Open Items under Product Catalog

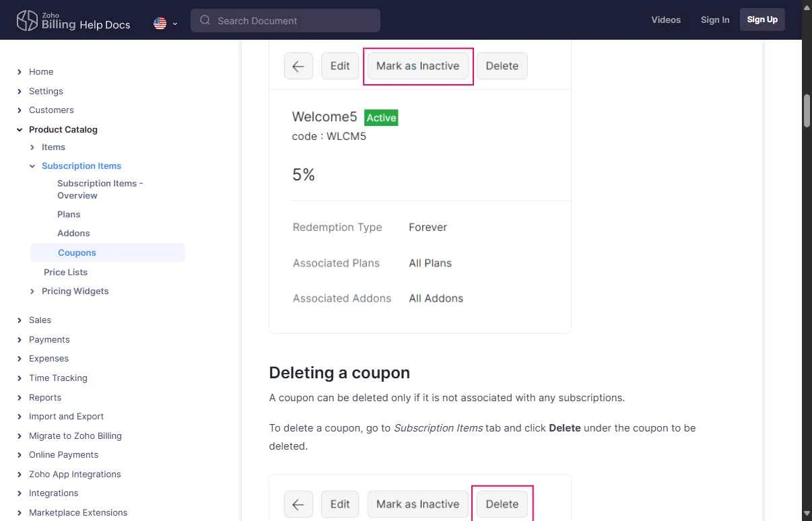(53, 147)
